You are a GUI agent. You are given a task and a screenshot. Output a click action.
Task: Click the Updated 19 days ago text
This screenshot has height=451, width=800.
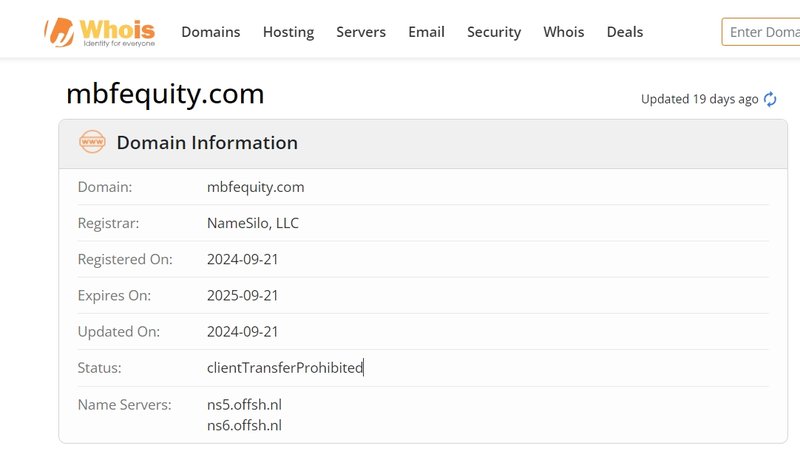tap(699, 99)
